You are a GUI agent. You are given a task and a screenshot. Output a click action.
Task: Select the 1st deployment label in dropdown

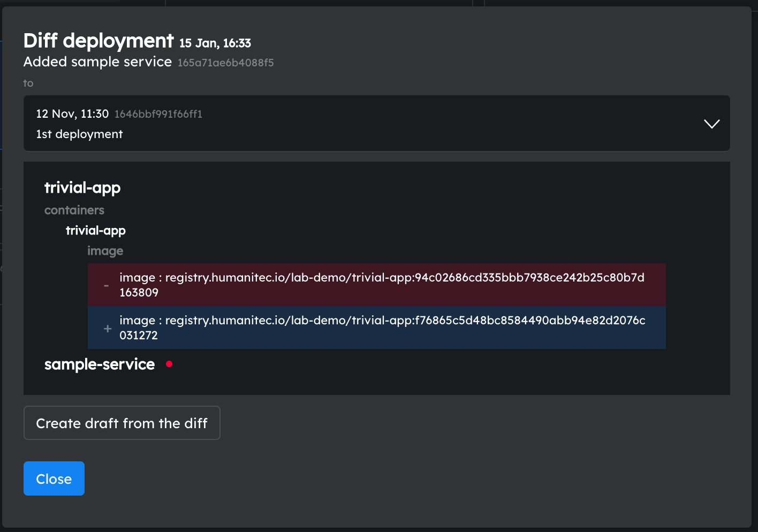tap(79, 134)
